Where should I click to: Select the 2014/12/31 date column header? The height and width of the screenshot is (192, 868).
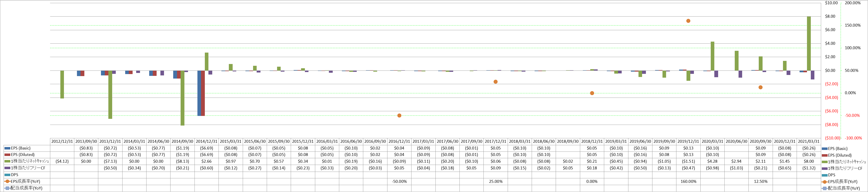point(207,142)
